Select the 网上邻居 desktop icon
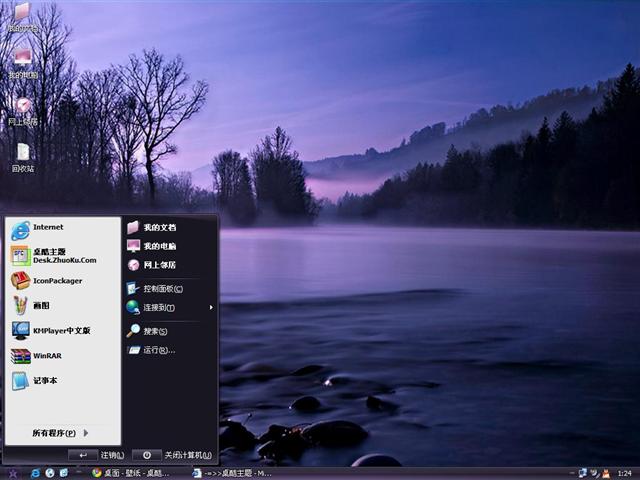Viewport: 640px width, 480px height. (x=23, y=111)
